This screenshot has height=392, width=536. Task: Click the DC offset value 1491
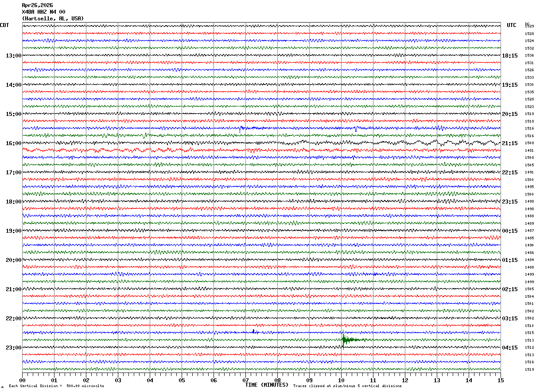pos(529,172)
